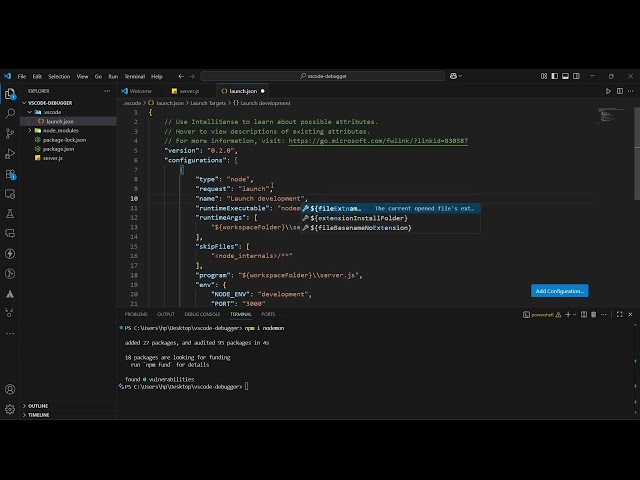Viewport: 640px width, 480px height.
Task: Go forward with the navigation arrow
Action: [192, 76]
